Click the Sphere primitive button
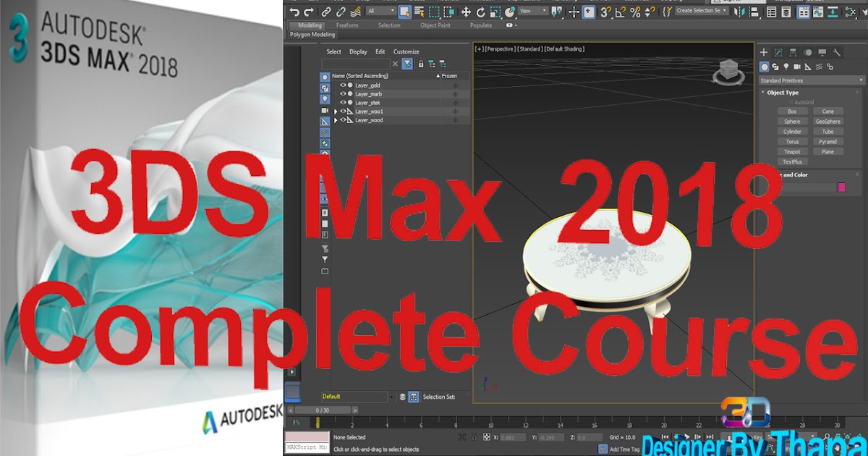The height and width of the screenshot is (456, 868). point(792,122)
